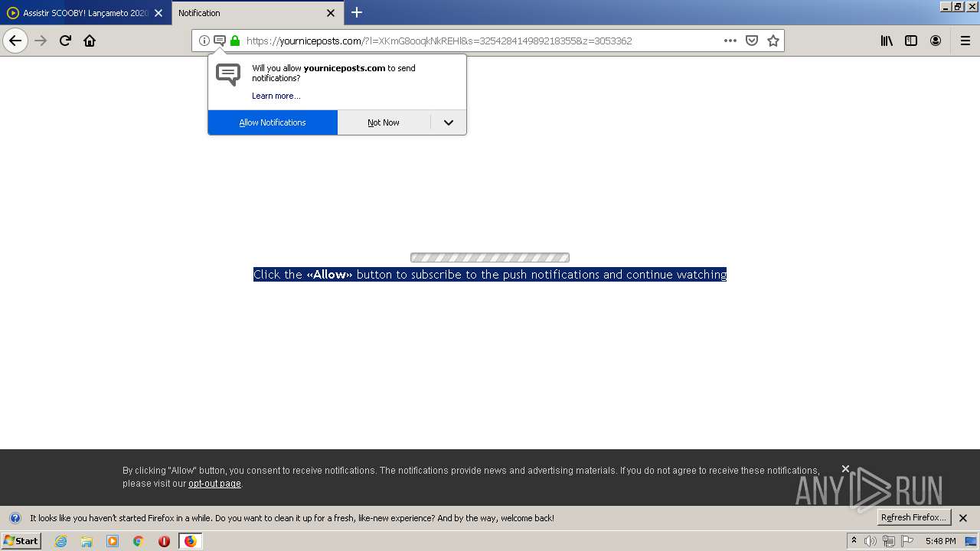
Task: Open the volume control tray icon
Action: [x=871, y=541]
